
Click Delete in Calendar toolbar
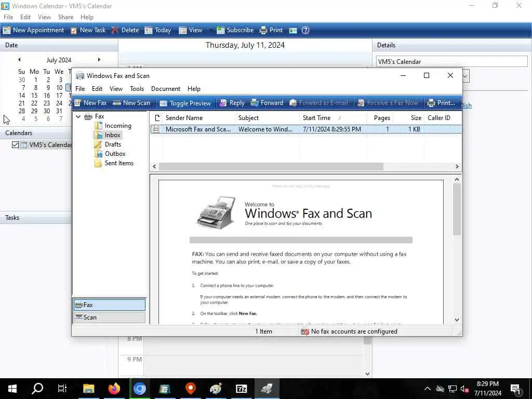tap(125, 30)
